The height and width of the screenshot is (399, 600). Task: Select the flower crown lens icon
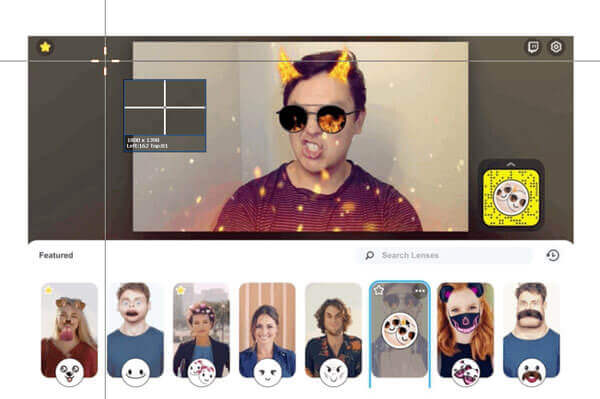[202, 372]
